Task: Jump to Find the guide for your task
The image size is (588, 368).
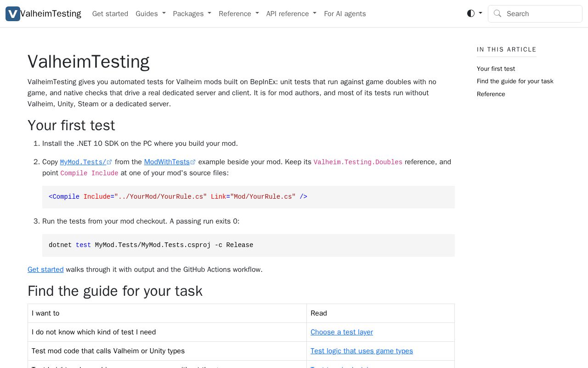Action: (515, 81)
